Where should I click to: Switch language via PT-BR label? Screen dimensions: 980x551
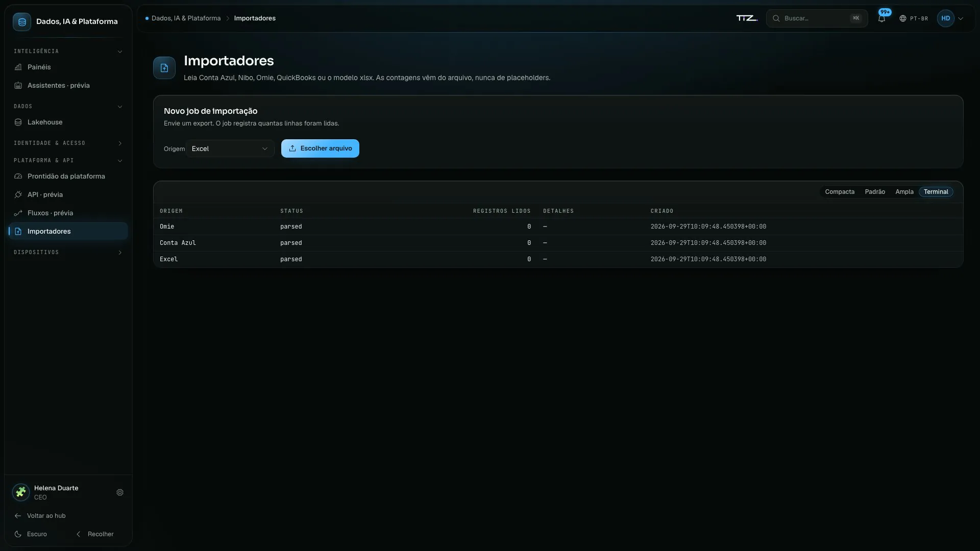(919, 18)
